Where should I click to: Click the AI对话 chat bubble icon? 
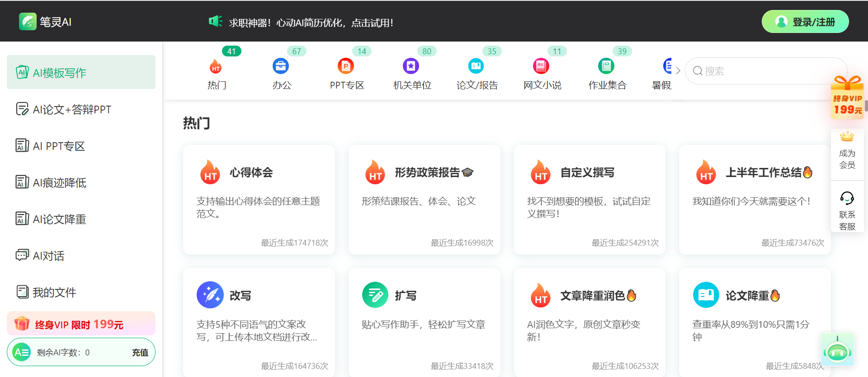coord(22,255)
